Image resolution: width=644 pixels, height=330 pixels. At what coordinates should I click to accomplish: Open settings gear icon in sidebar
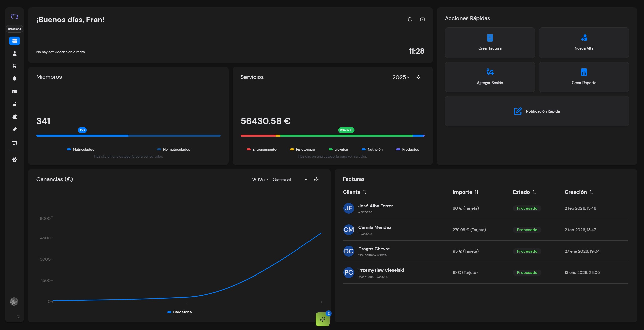click(15, 160)
